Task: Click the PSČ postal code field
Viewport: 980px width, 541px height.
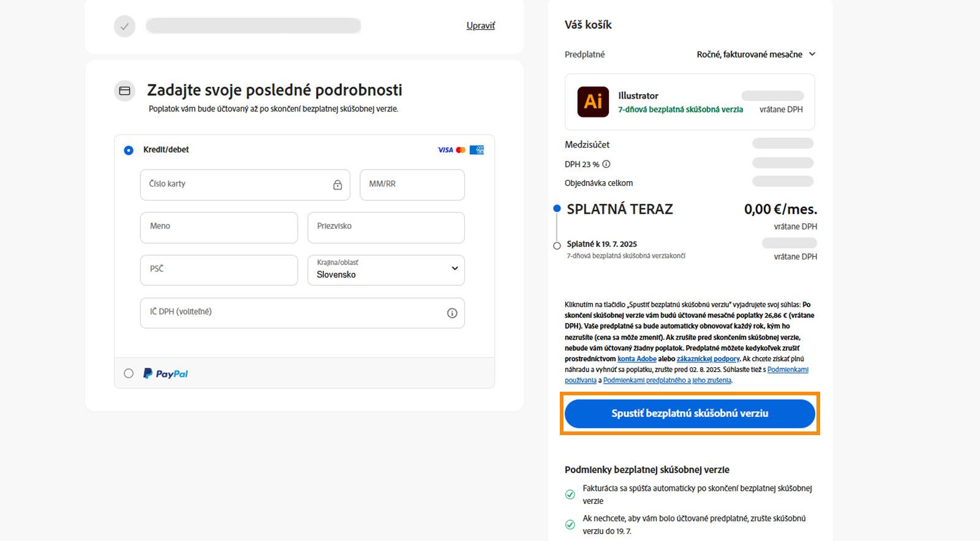Action: click(x=219, y=270)
